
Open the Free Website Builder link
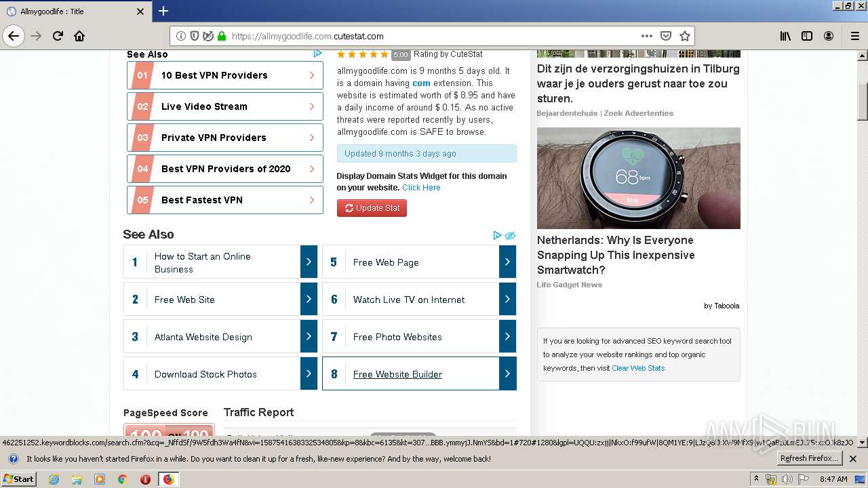point(397,374)
